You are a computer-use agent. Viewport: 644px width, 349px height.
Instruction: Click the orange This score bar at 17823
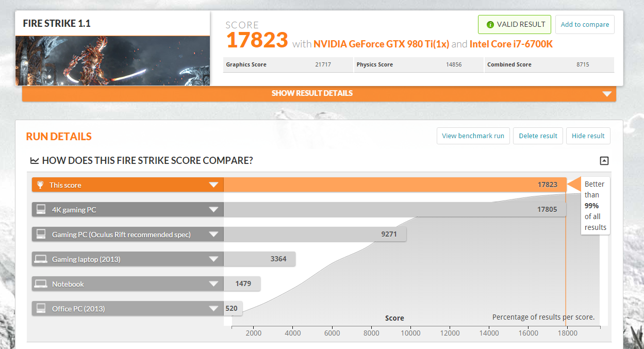(x=394, y=185)
